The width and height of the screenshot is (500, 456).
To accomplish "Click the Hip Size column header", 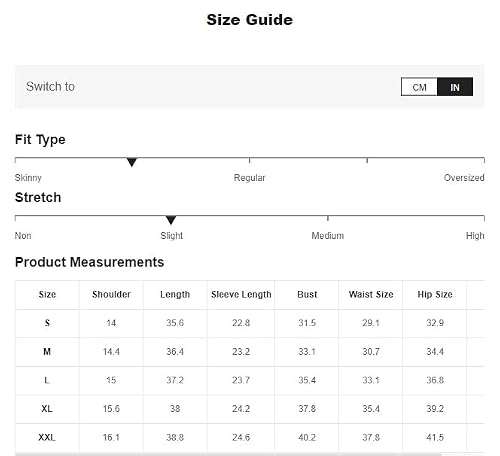I will (435, 295).
